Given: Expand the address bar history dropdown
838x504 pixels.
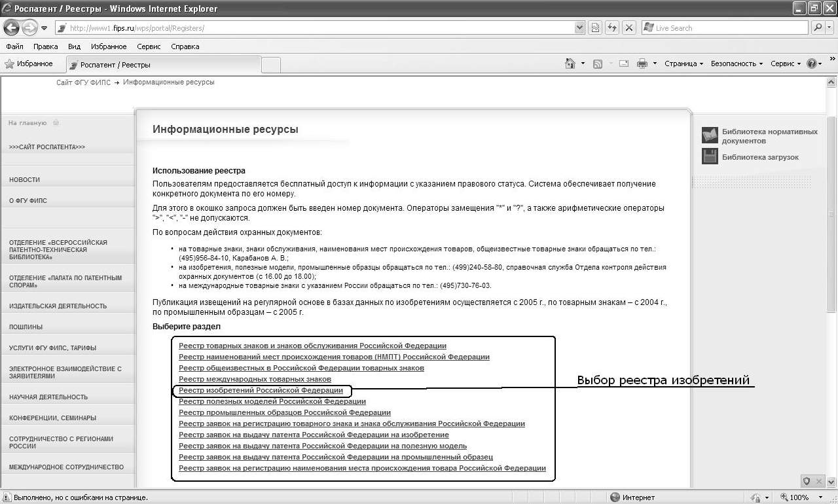Looking at the screenshot, I should (579, 28).
